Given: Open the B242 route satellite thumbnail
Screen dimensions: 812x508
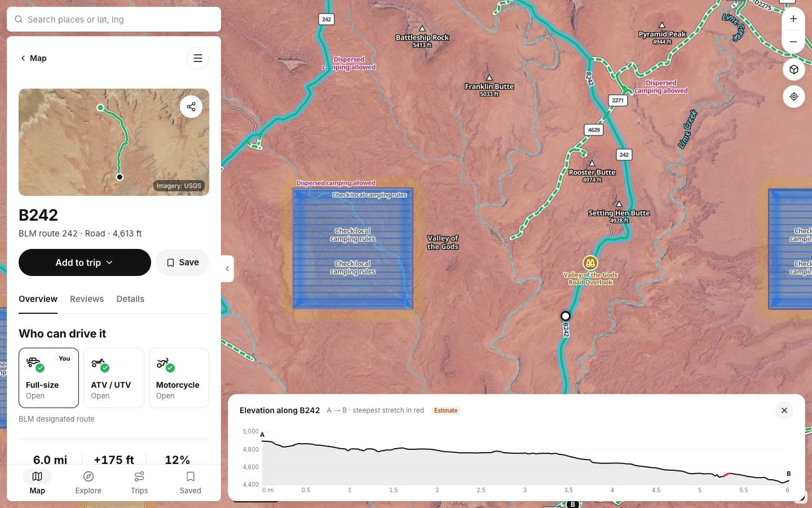Looking at the screenshot, I should (x=114, y=142).
